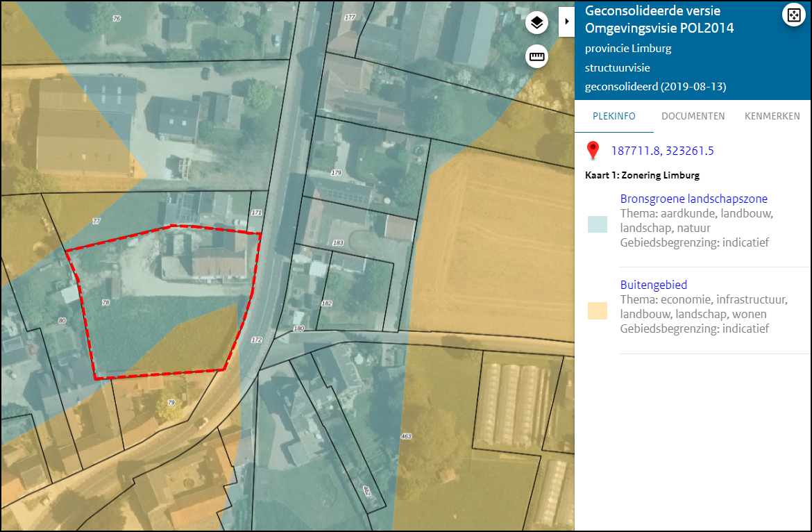
Task: Select parcel 77 in the upper left
Action: coord(95,221)
